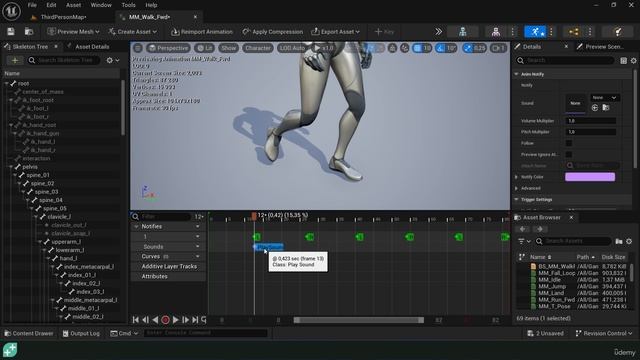Open viewport hamburger options menu

(138, 48)
